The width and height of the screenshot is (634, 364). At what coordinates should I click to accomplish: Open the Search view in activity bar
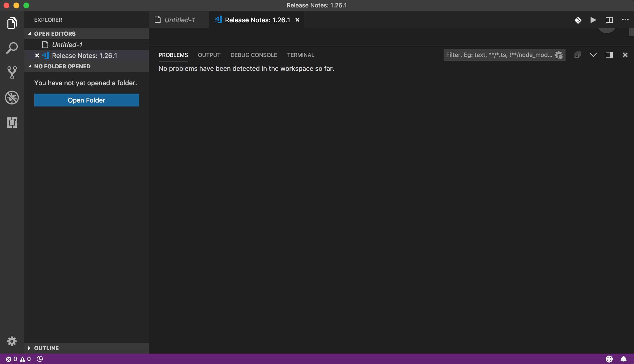point(12,48)
